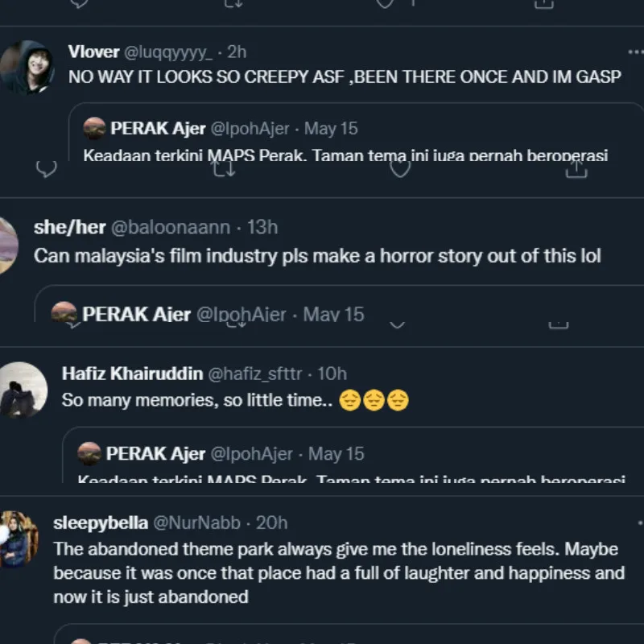Open Vlover's profile picture
The height and width of the screenshot is (644, 644).
pos(27,66)
